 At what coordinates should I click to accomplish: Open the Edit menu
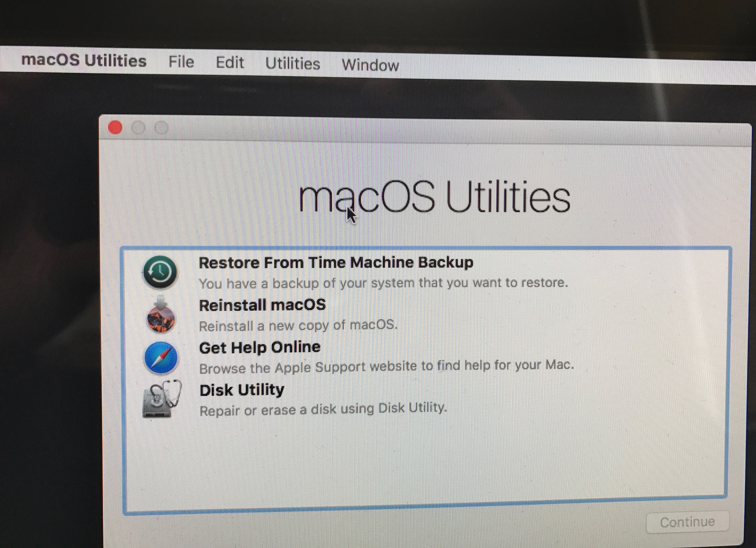pyautogui.click(x=230, y=63)
